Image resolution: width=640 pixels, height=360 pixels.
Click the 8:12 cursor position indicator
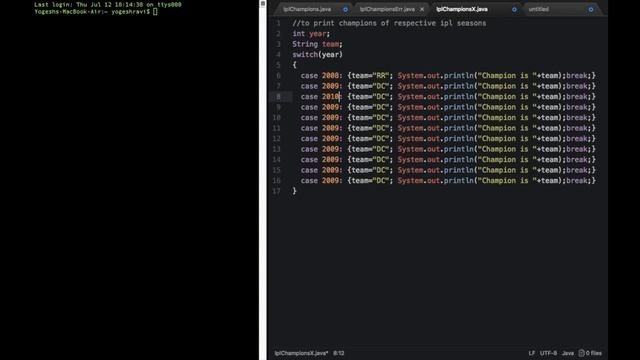click(339, 353)
